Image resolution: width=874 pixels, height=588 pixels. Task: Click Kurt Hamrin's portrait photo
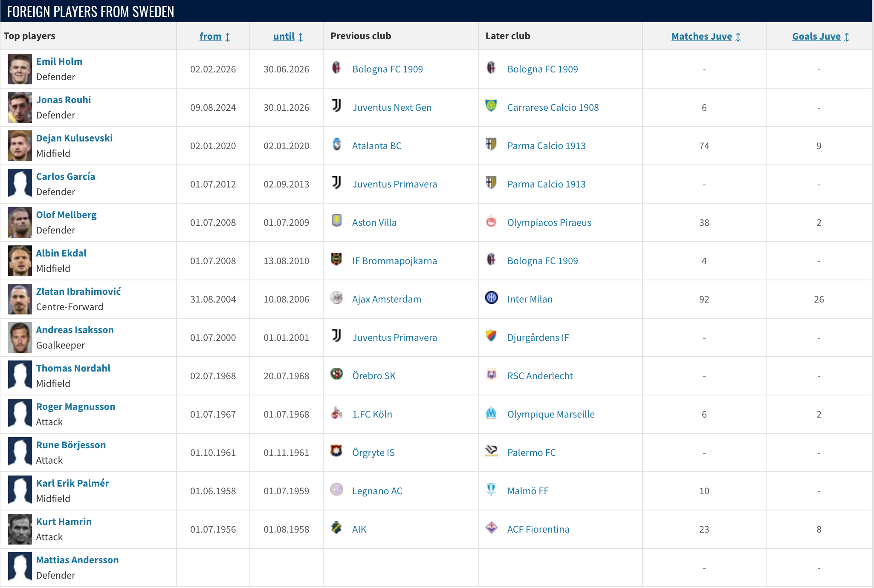[x=20, y=529]
